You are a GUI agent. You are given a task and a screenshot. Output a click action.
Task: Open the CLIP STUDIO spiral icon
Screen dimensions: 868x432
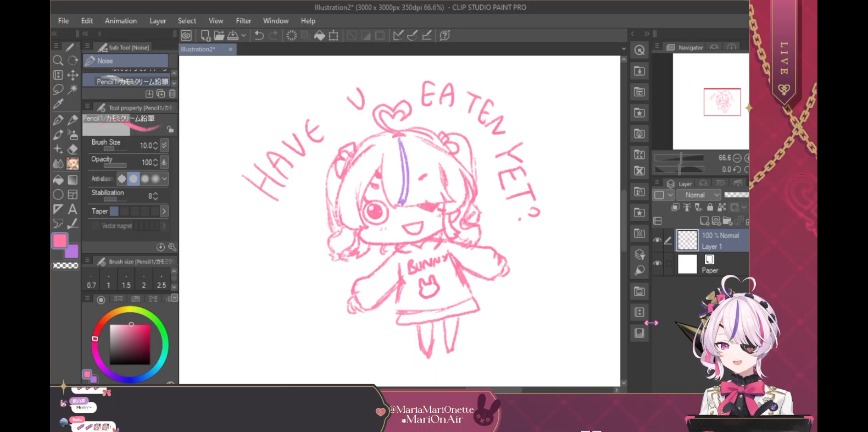186,36
